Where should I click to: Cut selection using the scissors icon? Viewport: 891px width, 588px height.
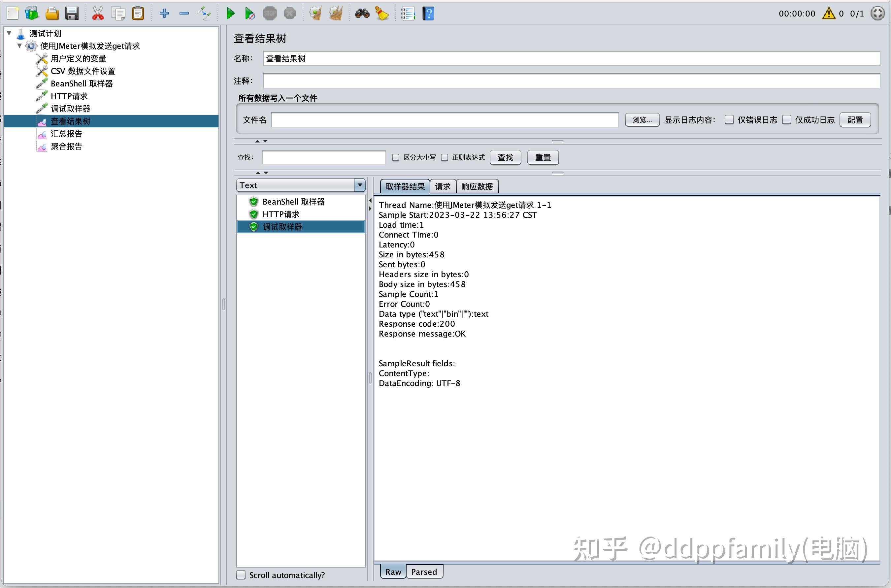[x=98, y=14]
